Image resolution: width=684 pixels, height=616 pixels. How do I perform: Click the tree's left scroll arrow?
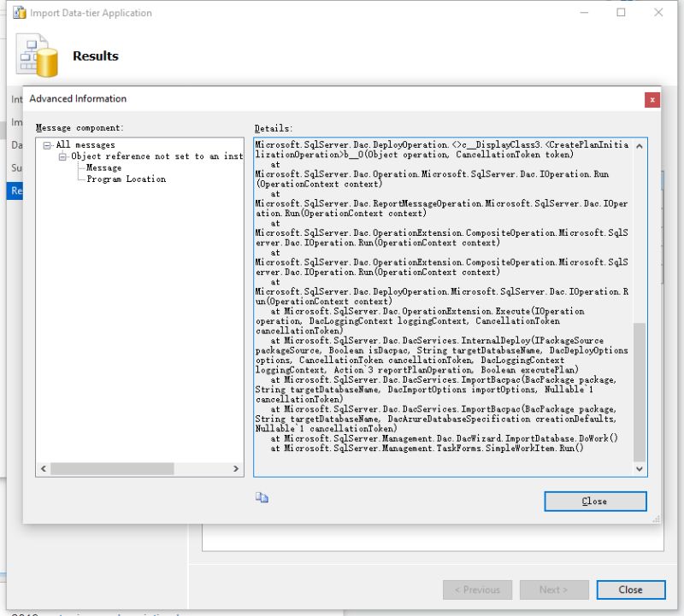coord(42,468)
